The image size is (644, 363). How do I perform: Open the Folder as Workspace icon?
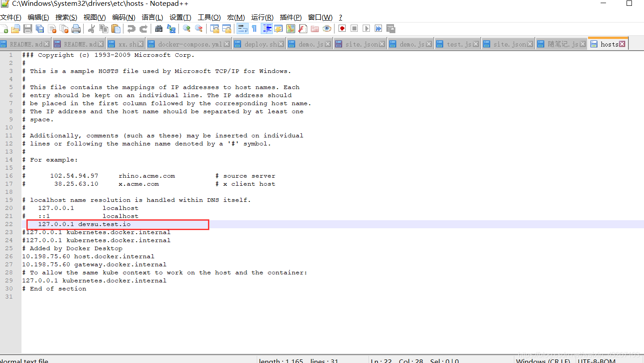coord(315,29)
